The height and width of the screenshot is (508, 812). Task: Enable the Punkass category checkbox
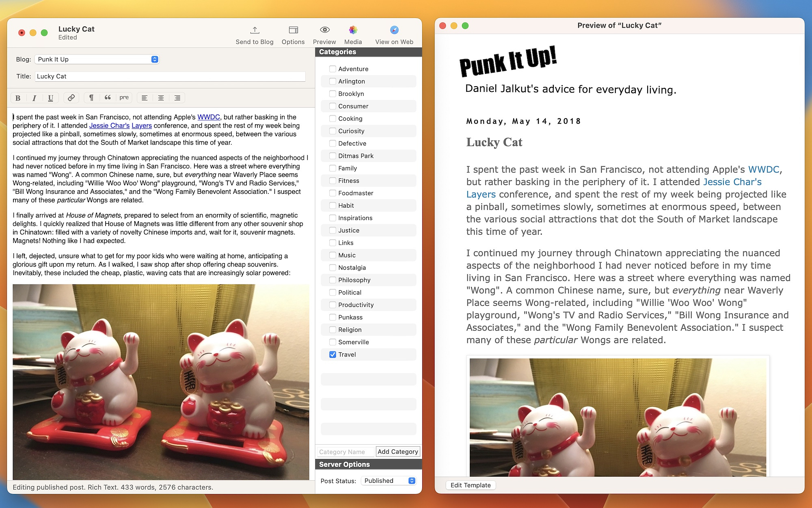[331, 317]
